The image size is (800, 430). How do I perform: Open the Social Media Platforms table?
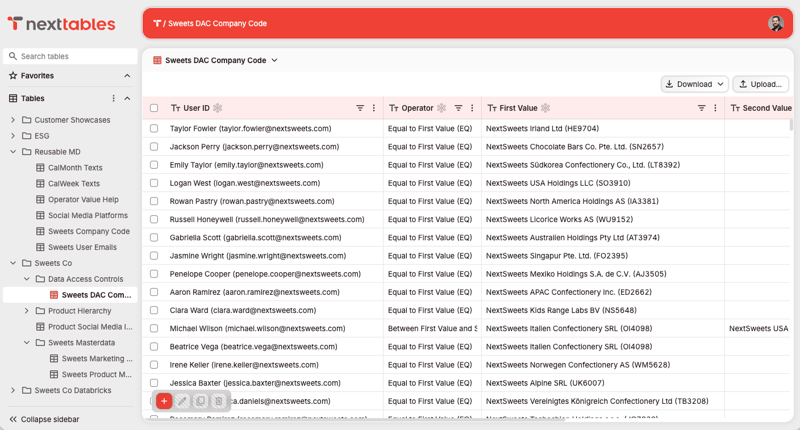(87, 215)
